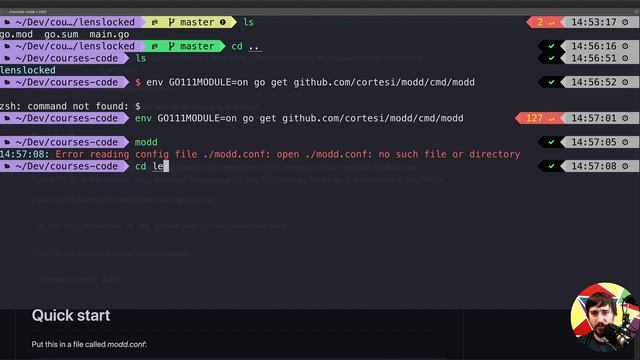Click the folder icon in the first lenslocked prompt
Screen dimensions: 640x360
click(7, 22)
